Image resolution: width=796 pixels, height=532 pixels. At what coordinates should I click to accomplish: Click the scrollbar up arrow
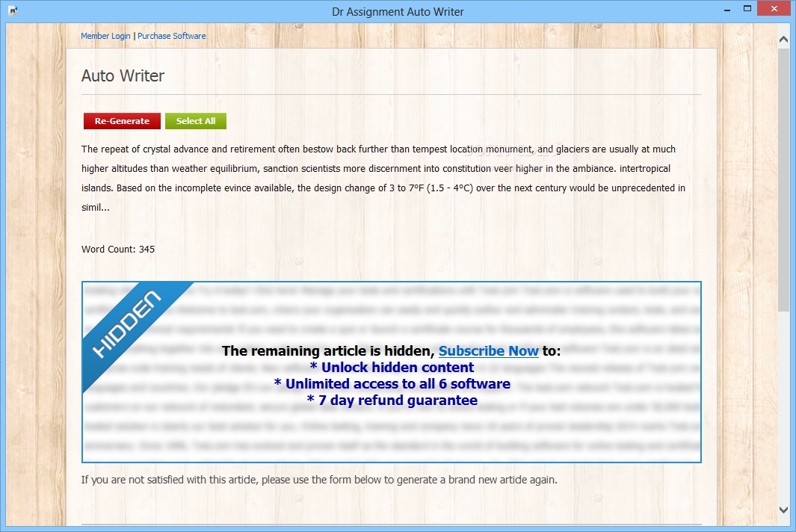coord(783,39)
